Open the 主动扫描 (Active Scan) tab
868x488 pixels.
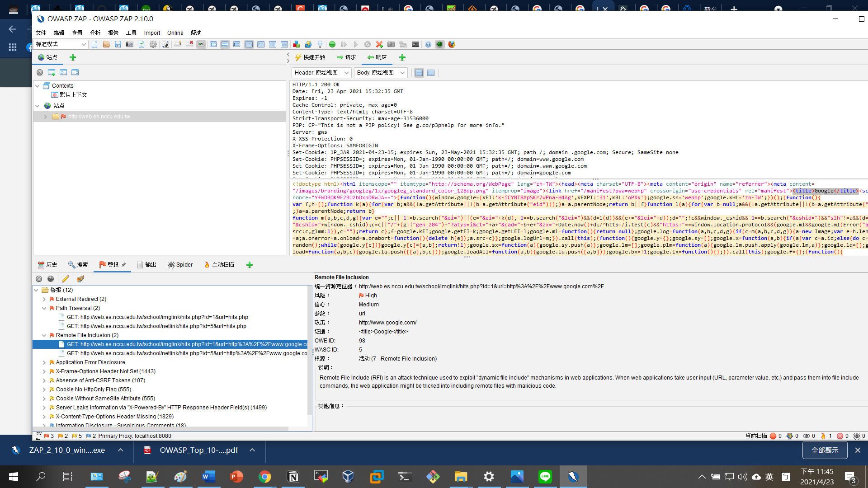pyautogui.click(x=219, y=265)
